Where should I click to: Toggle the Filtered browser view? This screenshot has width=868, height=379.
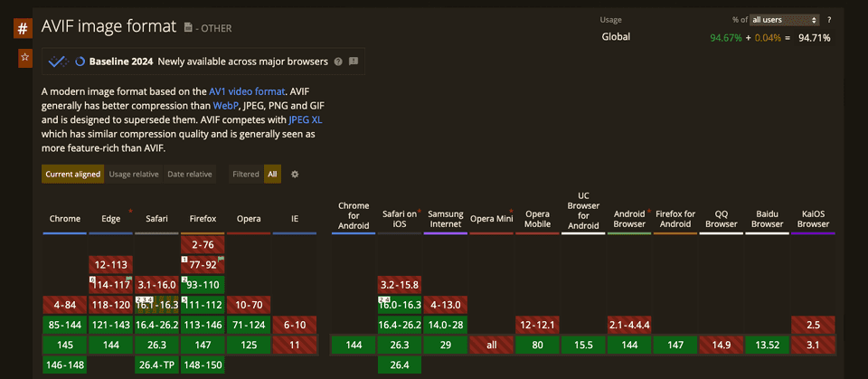(245, 175)
